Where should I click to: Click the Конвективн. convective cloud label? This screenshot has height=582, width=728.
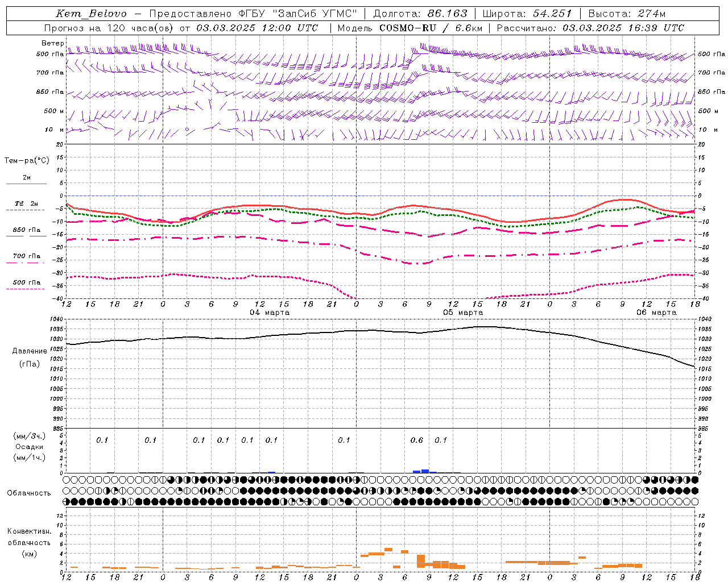coord(29,531)
